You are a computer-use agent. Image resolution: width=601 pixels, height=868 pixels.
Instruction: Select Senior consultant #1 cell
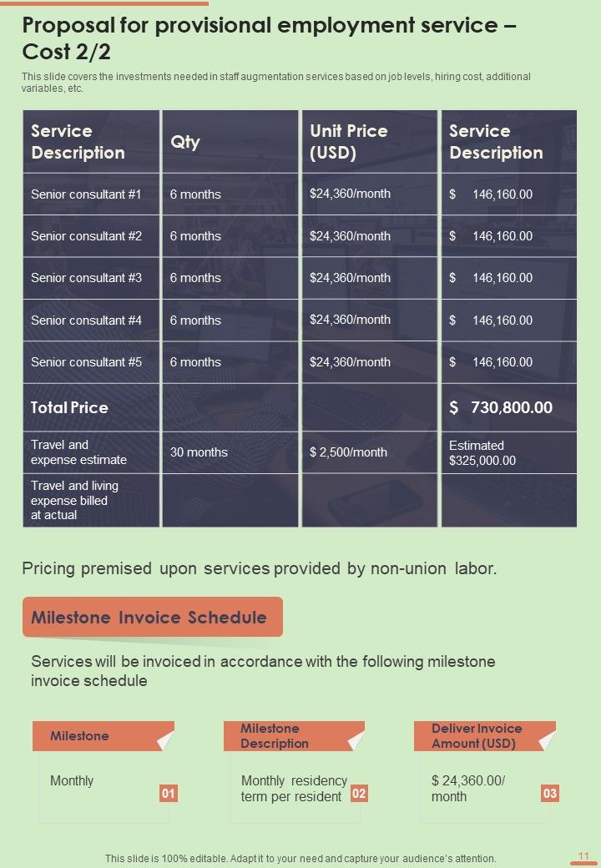pos(91,194)
